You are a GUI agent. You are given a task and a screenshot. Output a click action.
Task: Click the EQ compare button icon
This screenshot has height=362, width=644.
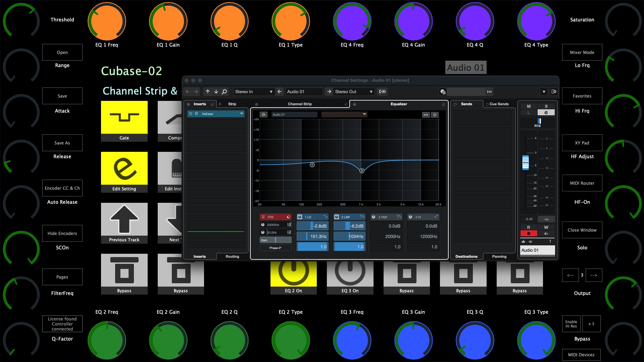[x=264, y=115]
